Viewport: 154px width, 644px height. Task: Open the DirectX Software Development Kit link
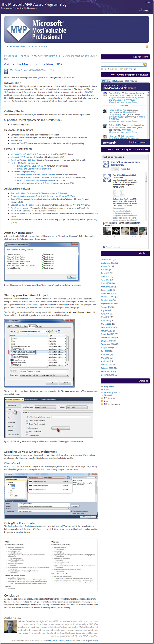click(31, 166)
